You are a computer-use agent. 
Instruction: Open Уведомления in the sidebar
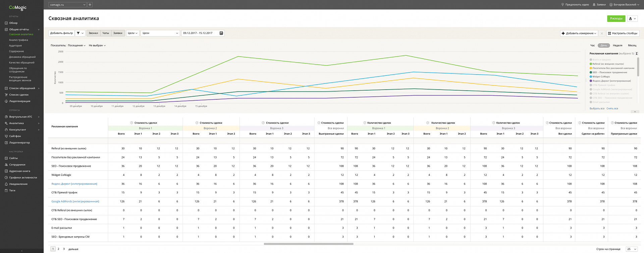[18, 184]
